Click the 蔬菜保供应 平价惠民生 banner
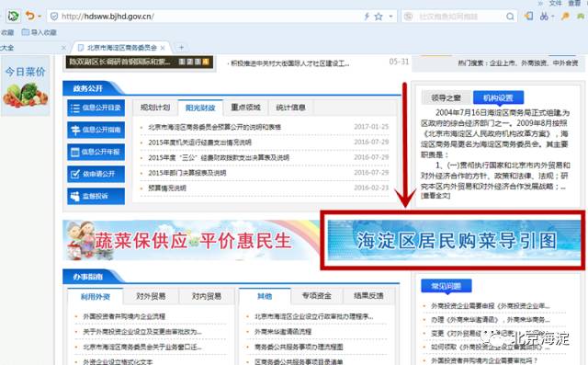 click(191, 241)
